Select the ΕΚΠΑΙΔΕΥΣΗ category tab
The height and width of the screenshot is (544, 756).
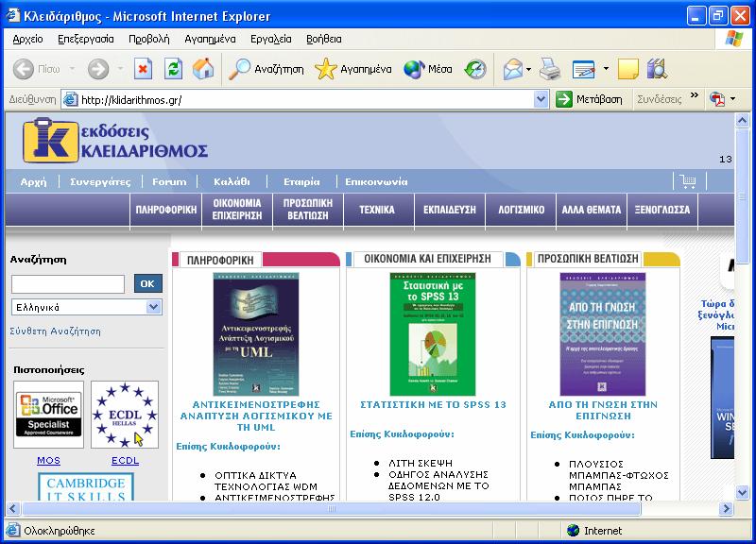(450, 210)
